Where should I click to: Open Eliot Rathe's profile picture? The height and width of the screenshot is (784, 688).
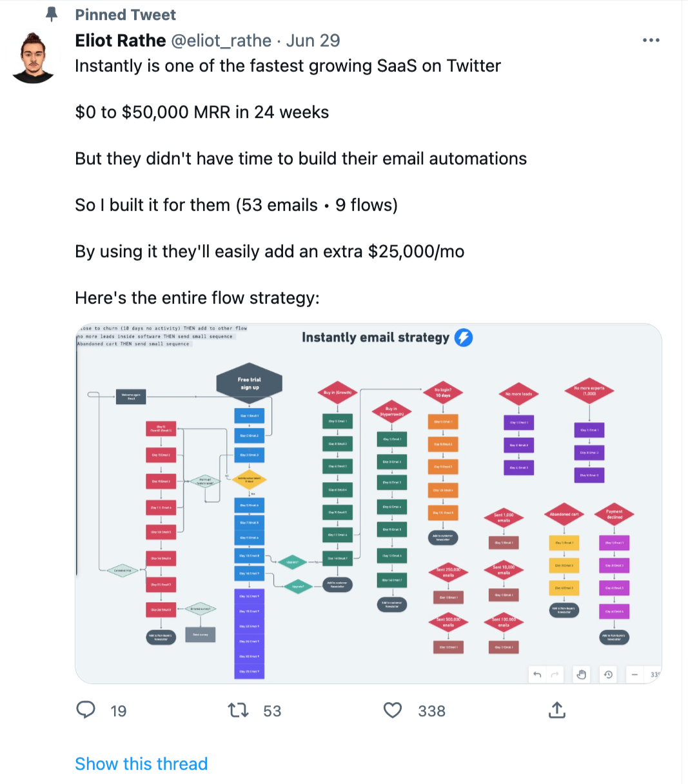pos(33,58)
